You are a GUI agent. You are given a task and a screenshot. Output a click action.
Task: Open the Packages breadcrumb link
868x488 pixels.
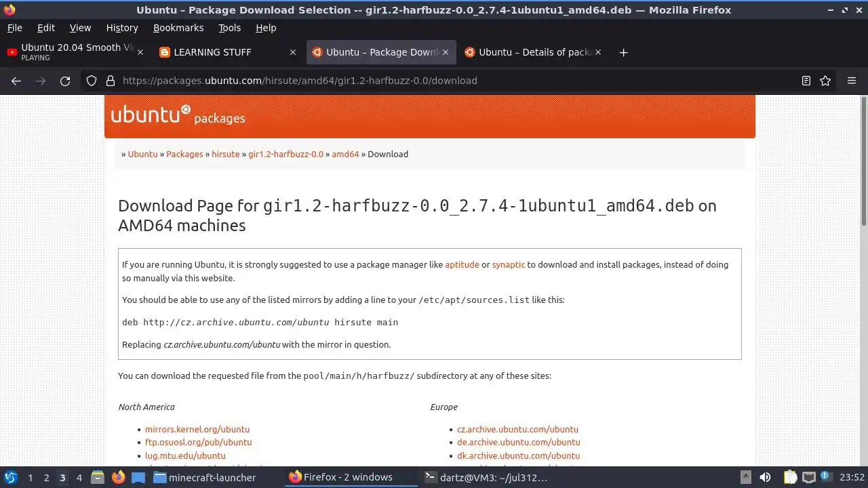point(184,154)
